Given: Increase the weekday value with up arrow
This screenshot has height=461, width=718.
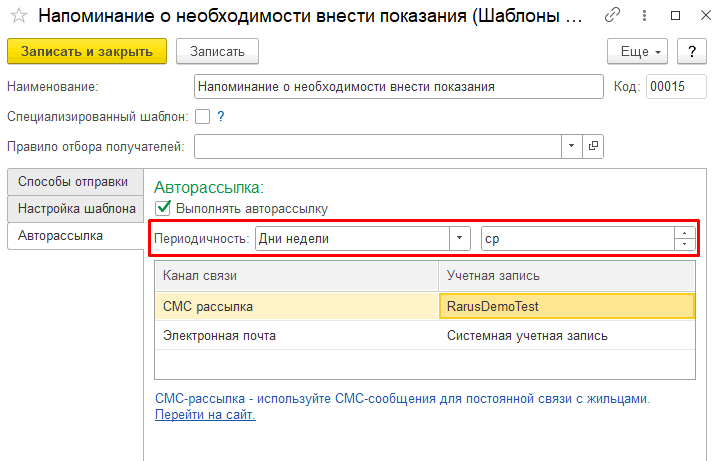Looking at the screenshot, I should point(685,233).
